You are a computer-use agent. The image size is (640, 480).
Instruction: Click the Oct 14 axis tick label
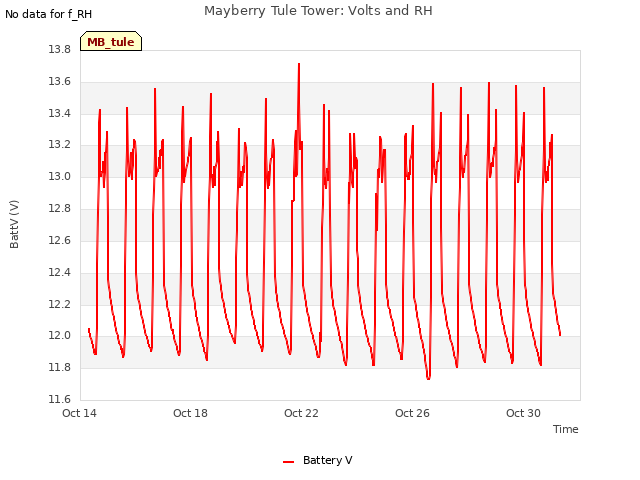pyautogui.click(x=79, y=413)
